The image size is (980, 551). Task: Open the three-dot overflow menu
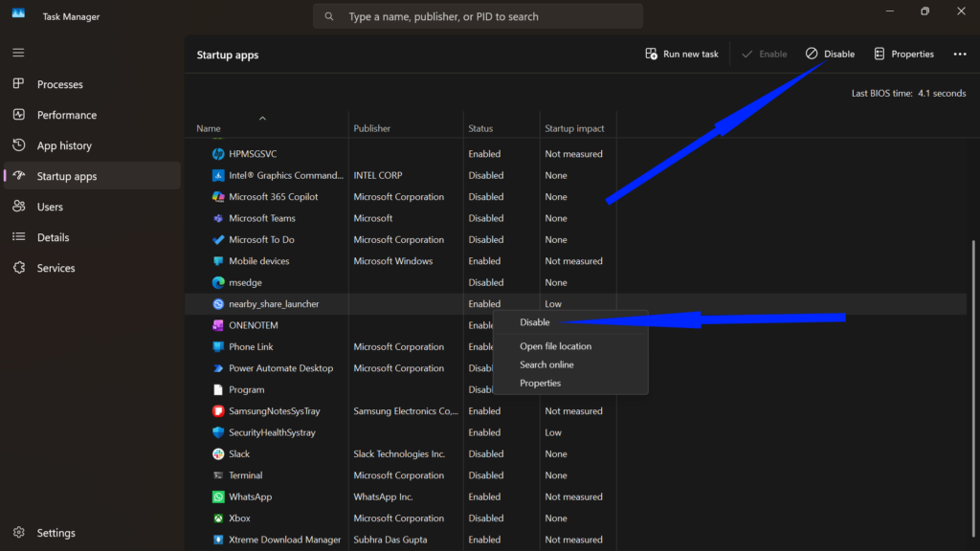pyautogui.click(x=960, y=54)
